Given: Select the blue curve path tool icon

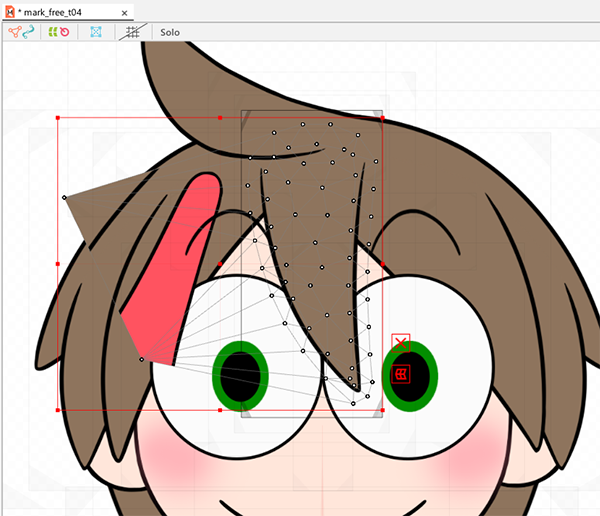Looking at the screenshot, I should pos(28,32).
